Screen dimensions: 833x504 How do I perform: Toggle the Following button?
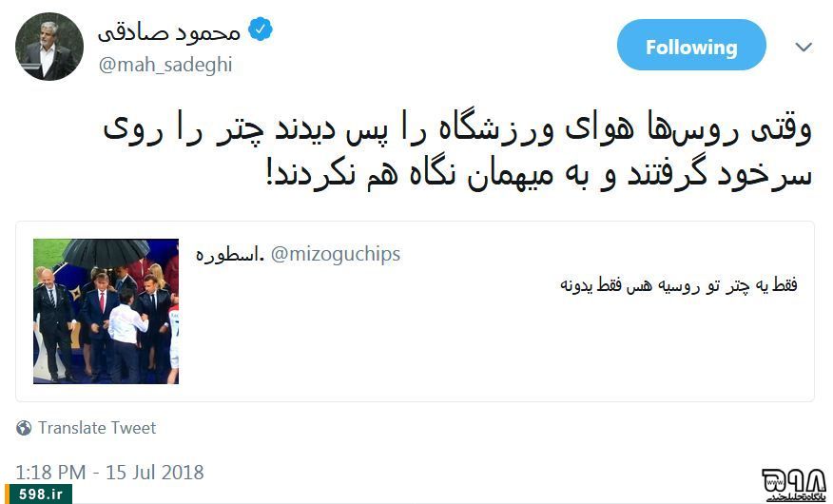point(691,45)
